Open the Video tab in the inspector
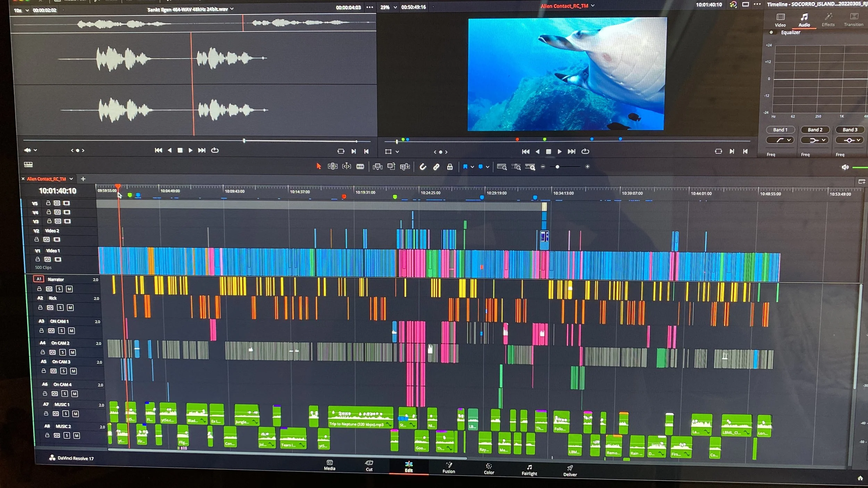This screenshot has width=868, height=488. click(780, 20)
